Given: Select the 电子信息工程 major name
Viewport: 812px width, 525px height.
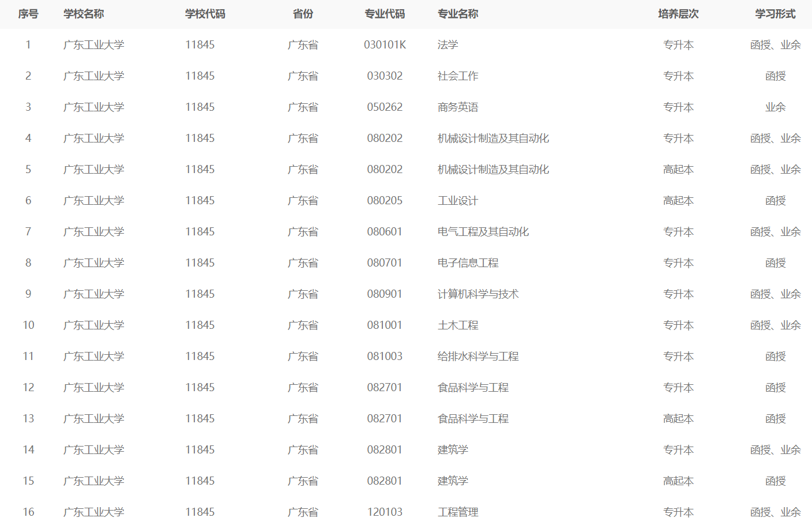Looking at the screenshot, I should click(x=468, y=263).
